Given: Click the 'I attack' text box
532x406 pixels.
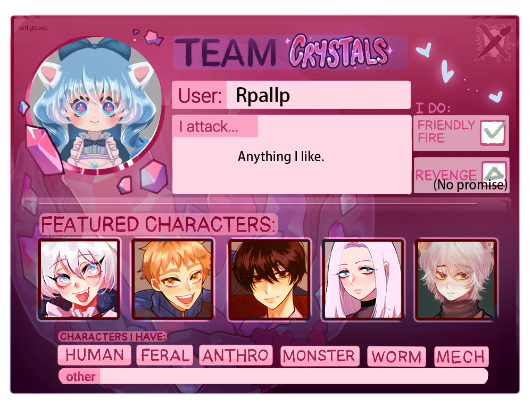Looking at the screenshot, I should [292, 155].
